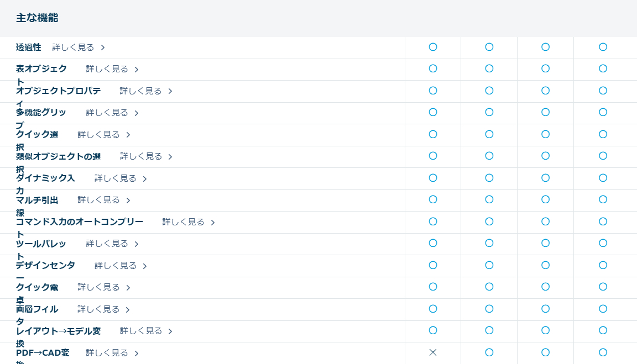Screen dimensions: 637x364
Task: Expand chevron beside コマンド入力のオートコンプリート 詳しく見る
Action: [x=213, y=222]
